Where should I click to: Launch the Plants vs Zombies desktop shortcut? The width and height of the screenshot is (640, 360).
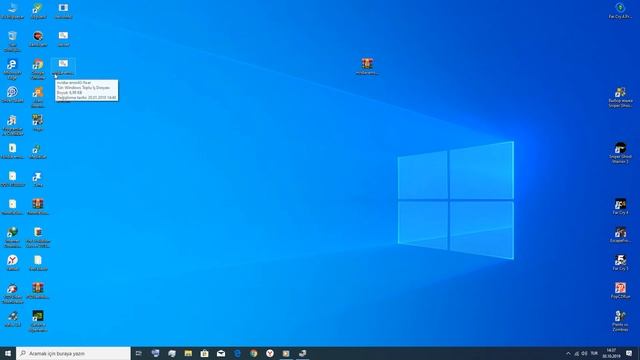click(x=620, y=321)
